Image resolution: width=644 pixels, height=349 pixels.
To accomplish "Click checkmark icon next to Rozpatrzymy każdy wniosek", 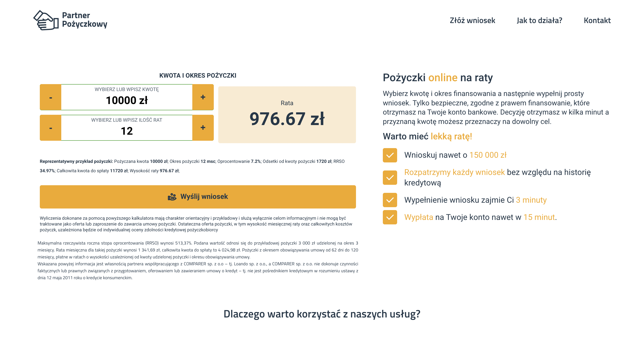I will (390, 178).
